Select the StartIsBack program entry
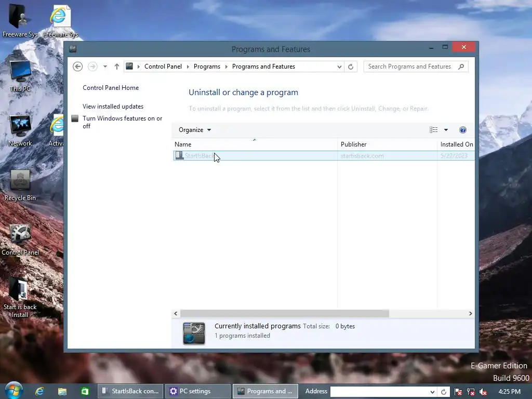 coord(324,156)
